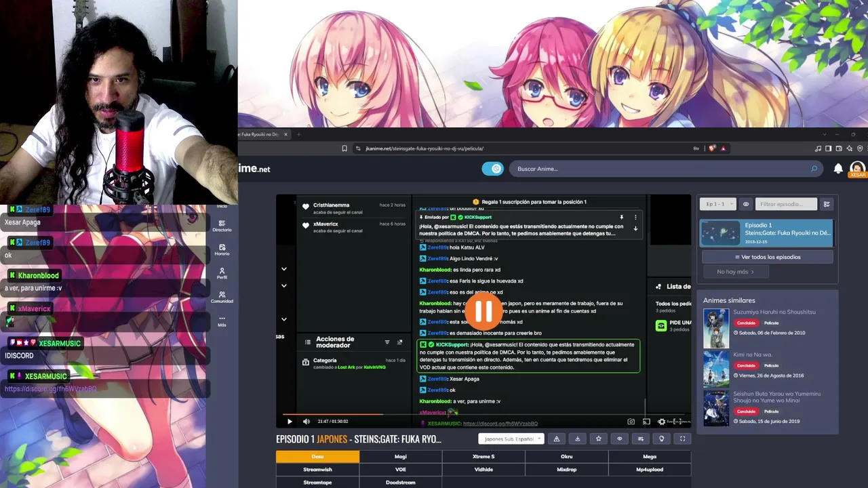The image size is (868, 488).
Task: Open Kimi no Na wa. link
Action: click(753, 354)
